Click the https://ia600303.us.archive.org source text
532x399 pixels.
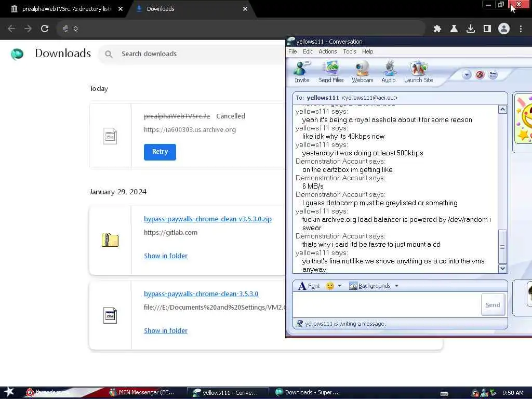coord(190,129)
